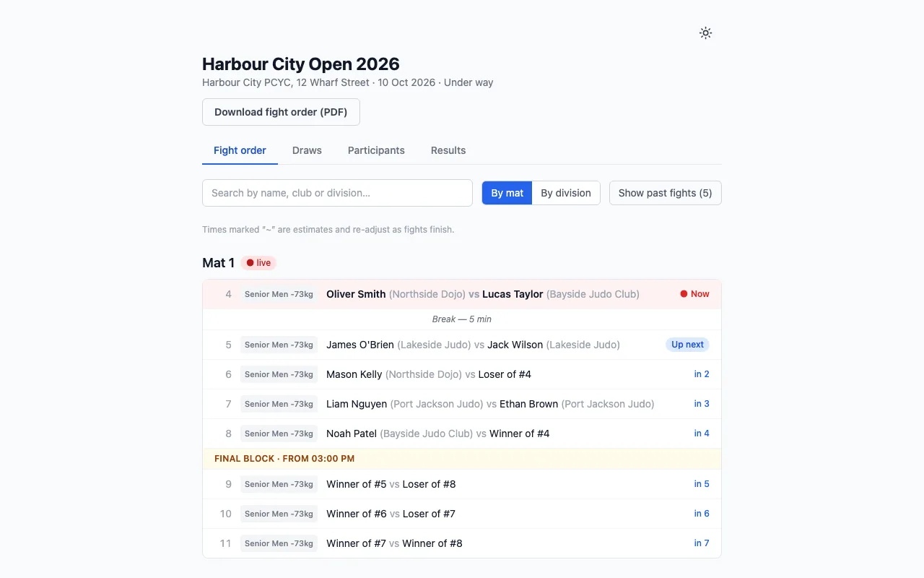
Task: Click the Mat 1 heading
Action: (218, 263)
